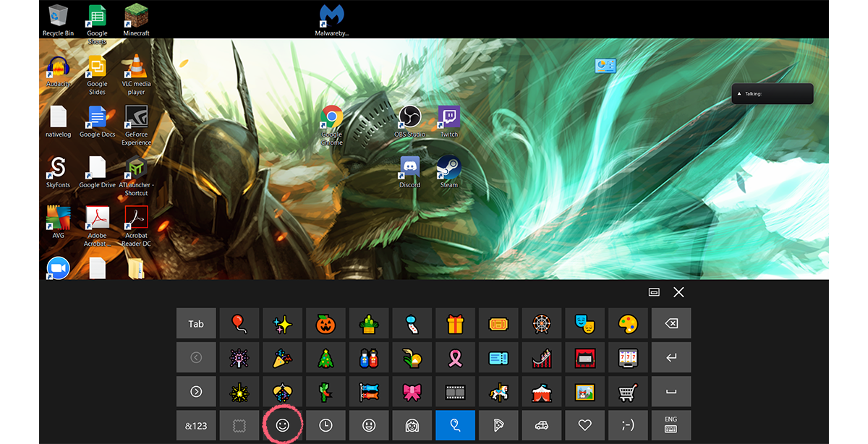
Task: Expand the Talking overlay triangle
Action: pyautogui.click(x=739, y=93)
